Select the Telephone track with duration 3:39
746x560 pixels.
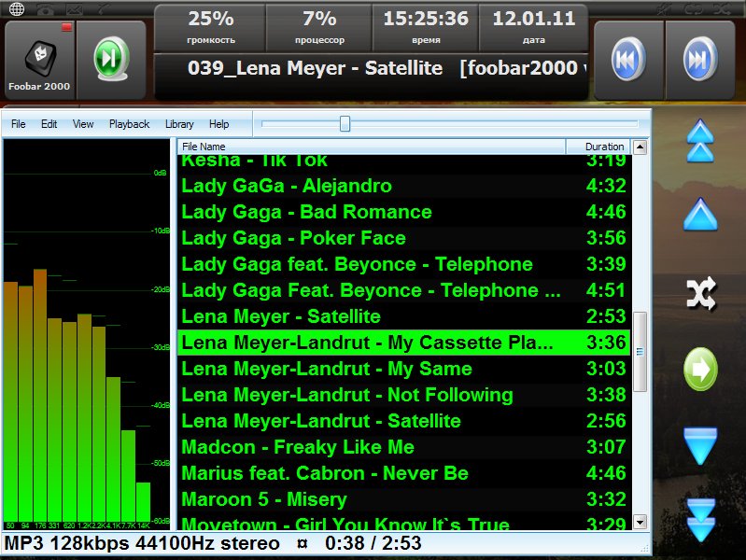pyautogui.click(x=404, y=264)
